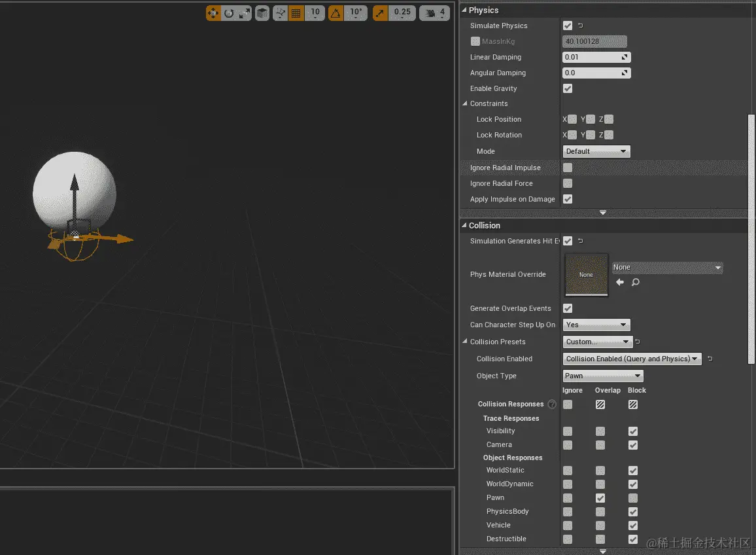Open scale snap 0.25 dropdown
This screenshot has height=555, width=756.
(x=402, y=13)
